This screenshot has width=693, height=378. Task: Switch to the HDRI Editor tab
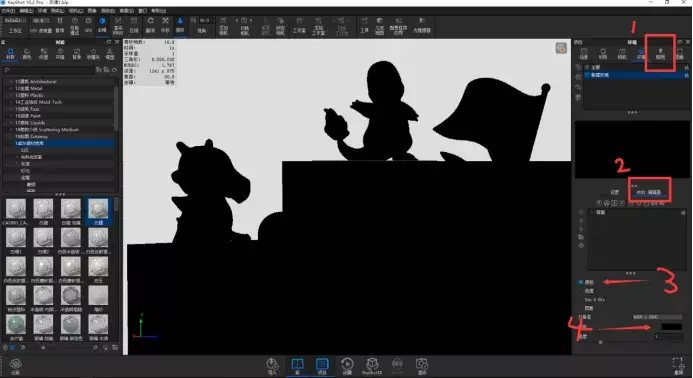point(649,192)
